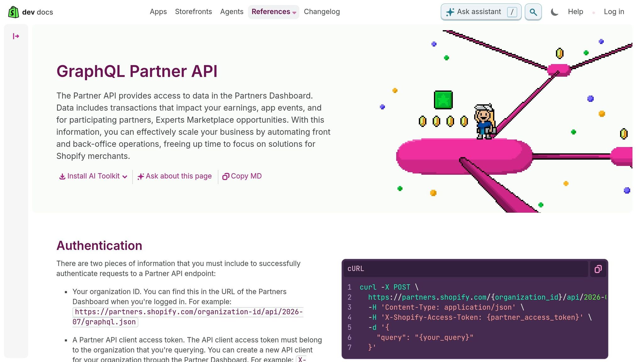Click the Authentication section heading
Image resolution: width=644 pixels, height=362 pixels.
(99, 246)
